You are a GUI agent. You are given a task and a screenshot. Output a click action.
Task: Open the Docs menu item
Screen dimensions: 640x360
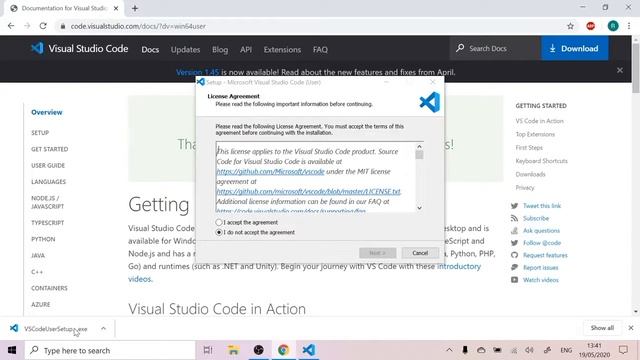150,49
